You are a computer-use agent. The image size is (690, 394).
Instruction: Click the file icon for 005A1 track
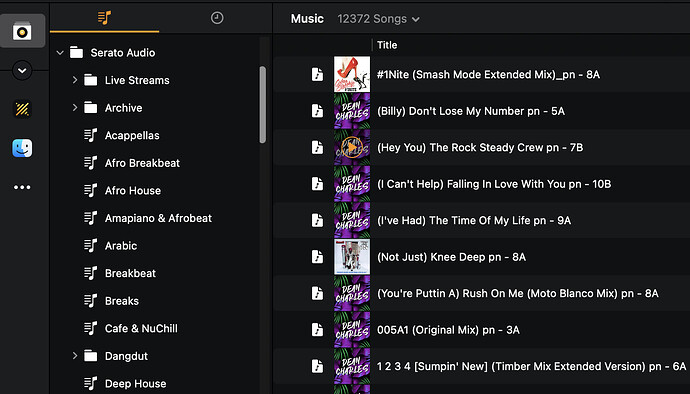tap(317, 330)
